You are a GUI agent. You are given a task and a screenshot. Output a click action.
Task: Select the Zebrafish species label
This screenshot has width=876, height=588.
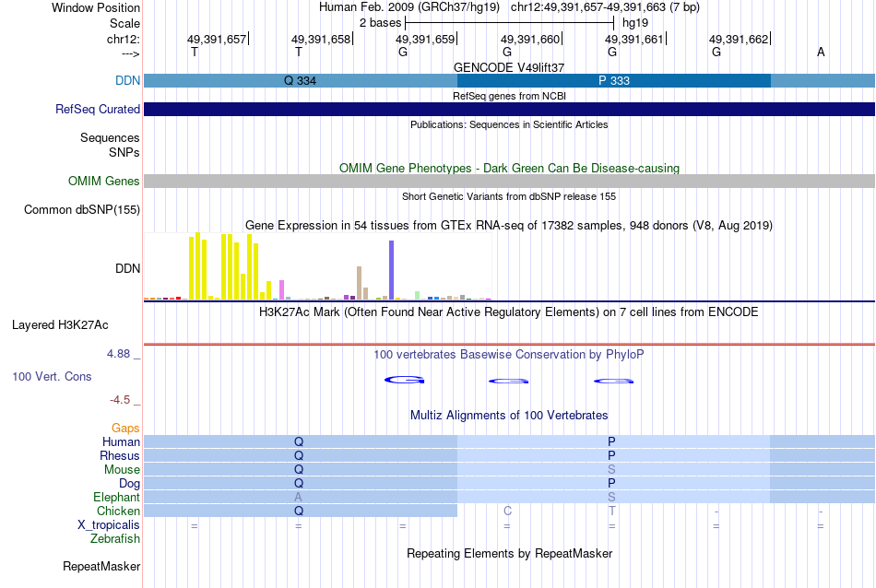point(115,539)
